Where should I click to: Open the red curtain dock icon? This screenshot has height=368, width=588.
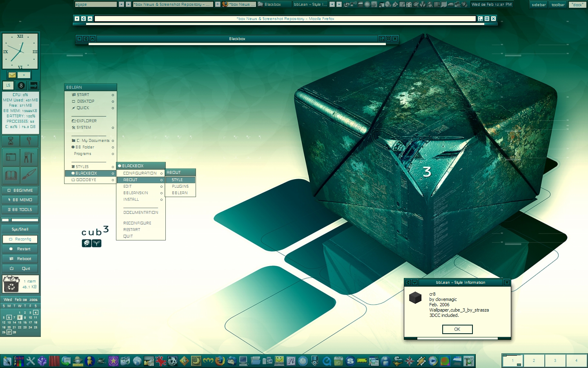(x=54, y=361)
